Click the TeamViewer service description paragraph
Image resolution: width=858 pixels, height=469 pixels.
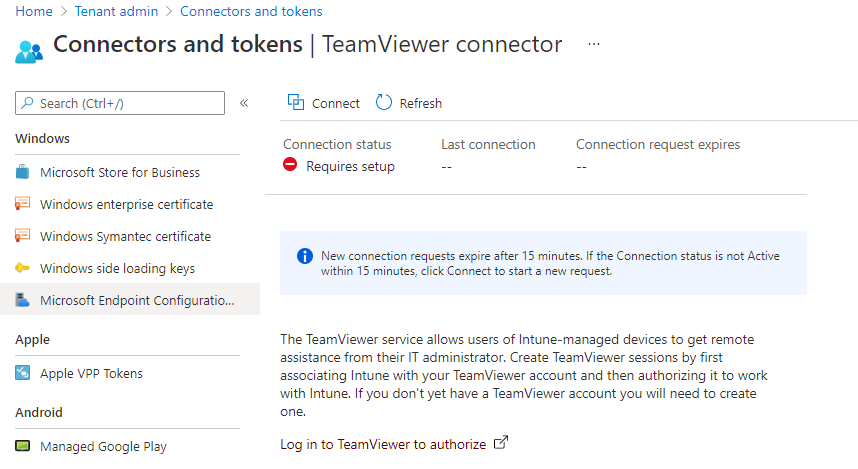[524, 375]
